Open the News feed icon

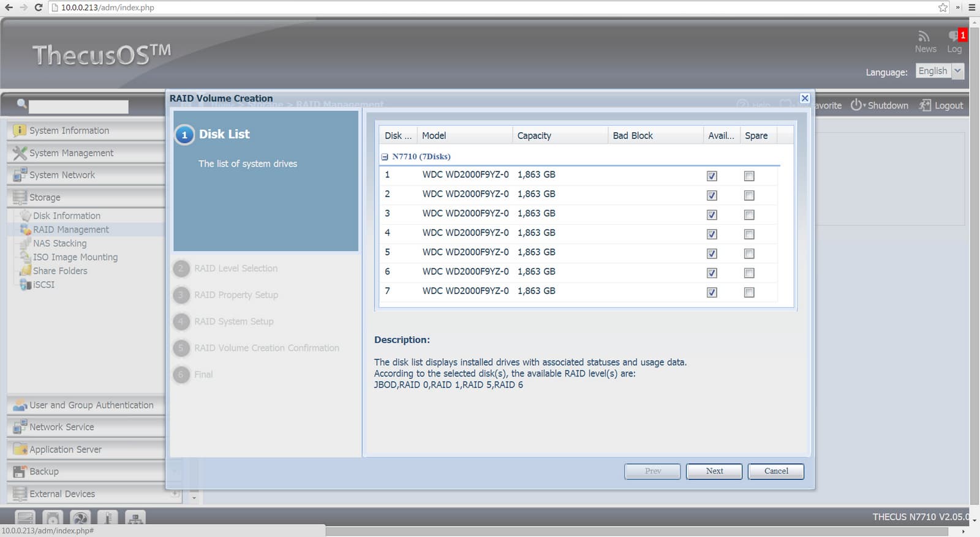(924, 37)
